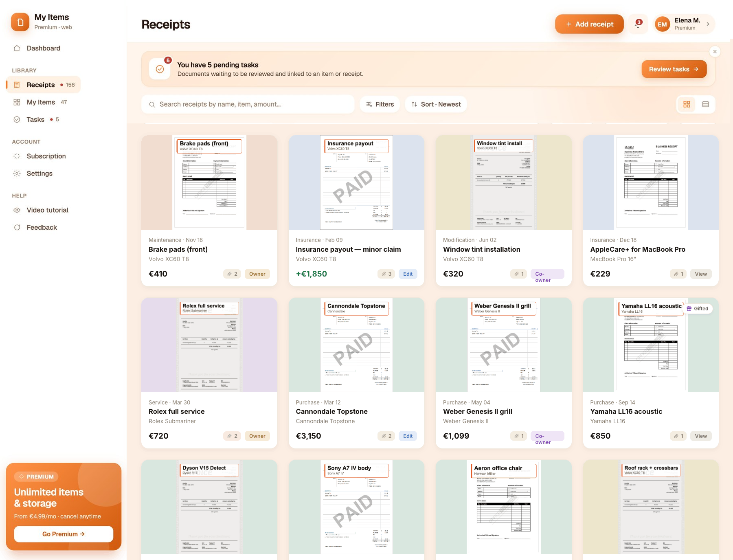Open Insurance payout receipt thumbnail

pyautogui.click(x=356, y=182)
